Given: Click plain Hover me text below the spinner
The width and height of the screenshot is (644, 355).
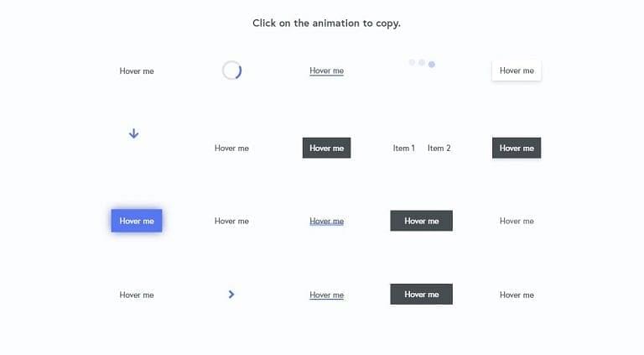Looking at the screenshot, I should pyautogui.click(x=231, y=148).
